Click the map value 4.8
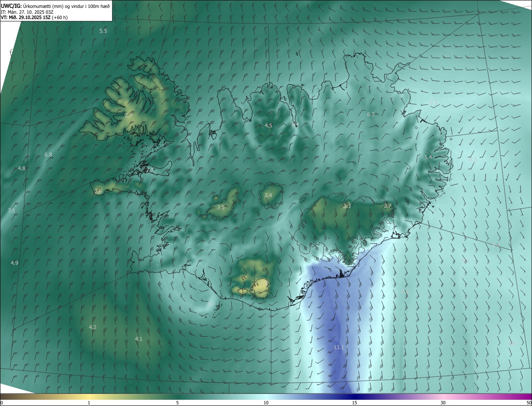Viewport: 532px width, 406px height. click(22, 169)
